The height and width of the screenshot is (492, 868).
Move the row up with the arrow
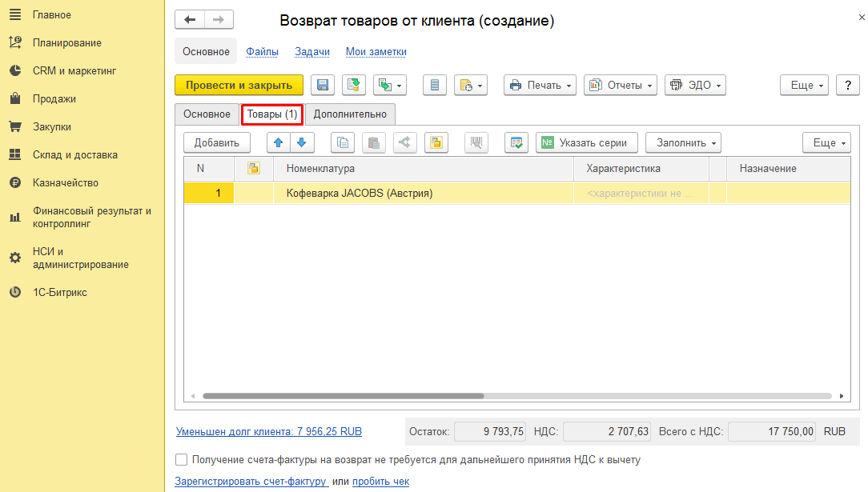click(279, 143)
